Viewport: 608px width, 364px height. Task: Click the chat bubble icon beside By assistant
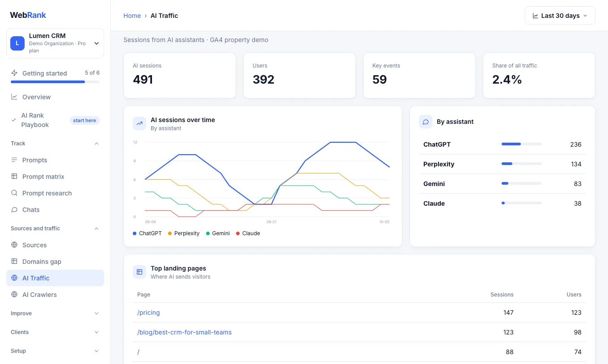(x=426, y=122)
